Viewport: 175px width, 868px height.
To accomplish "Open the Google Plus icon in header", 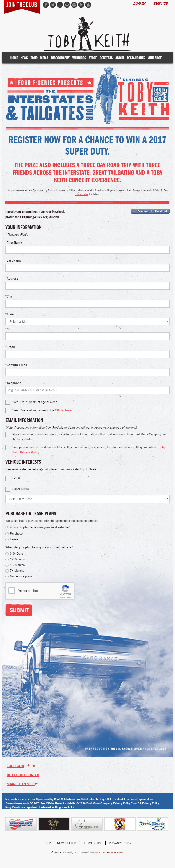I will click(60, 5).
